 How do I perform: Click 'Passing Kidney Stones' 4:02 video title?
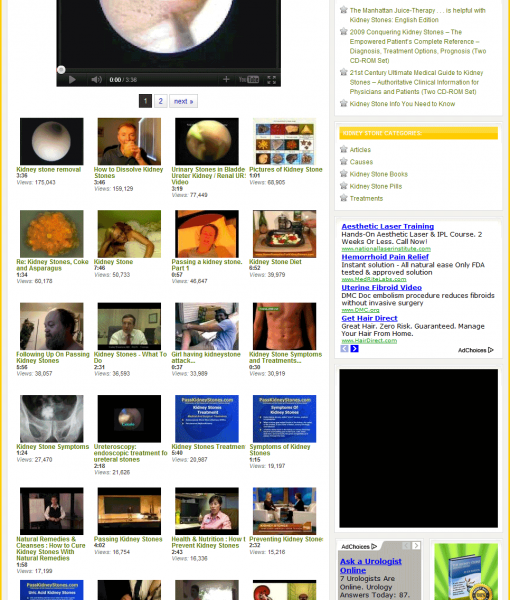pos(128,539)
